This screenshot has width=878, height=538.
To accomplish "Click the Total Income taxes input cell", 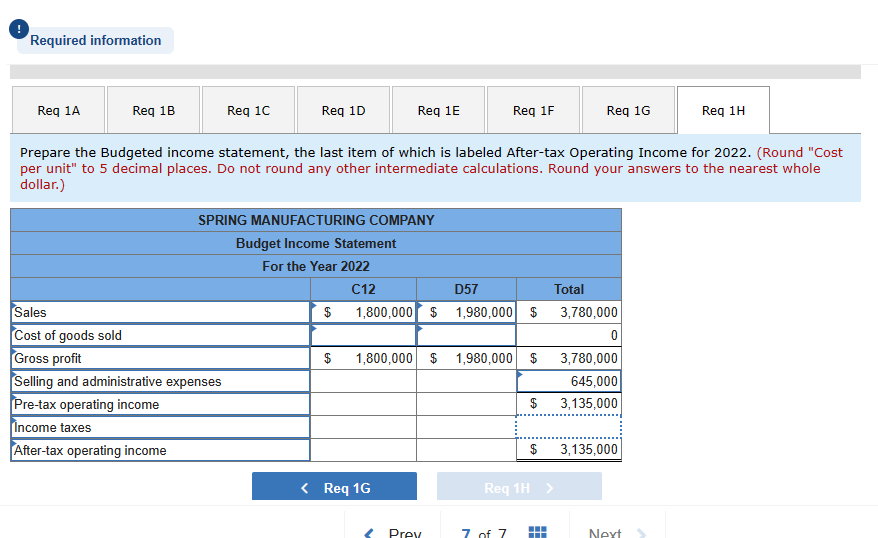I will (x=569, y=427).
